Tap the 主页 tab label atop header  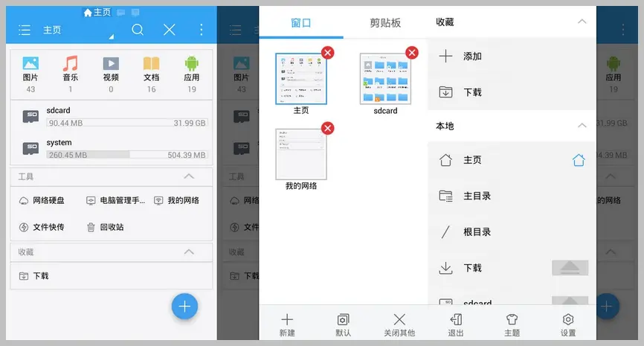point(97,13)
